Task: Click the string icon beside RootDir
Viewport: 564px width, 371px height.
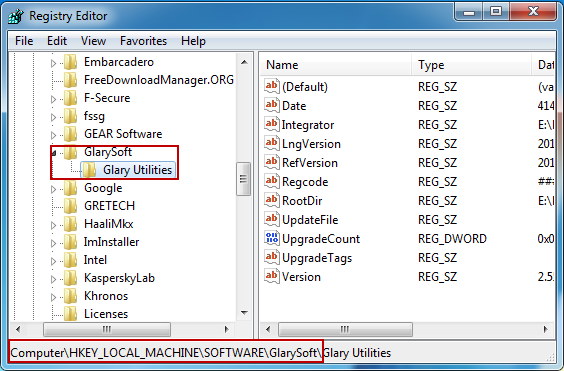Action: coord(272,200)
